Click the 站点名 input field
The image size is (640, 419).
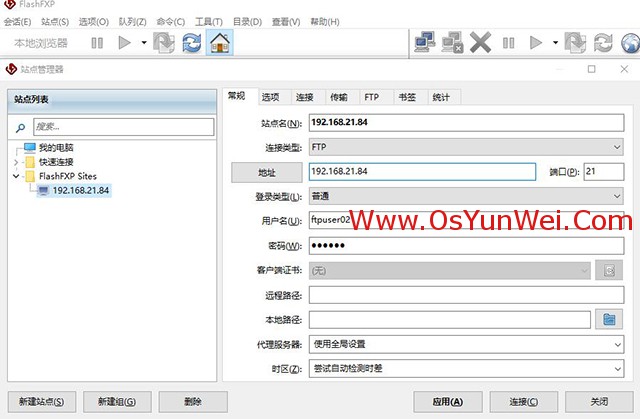pyautogui.click(x=466, y=122)
